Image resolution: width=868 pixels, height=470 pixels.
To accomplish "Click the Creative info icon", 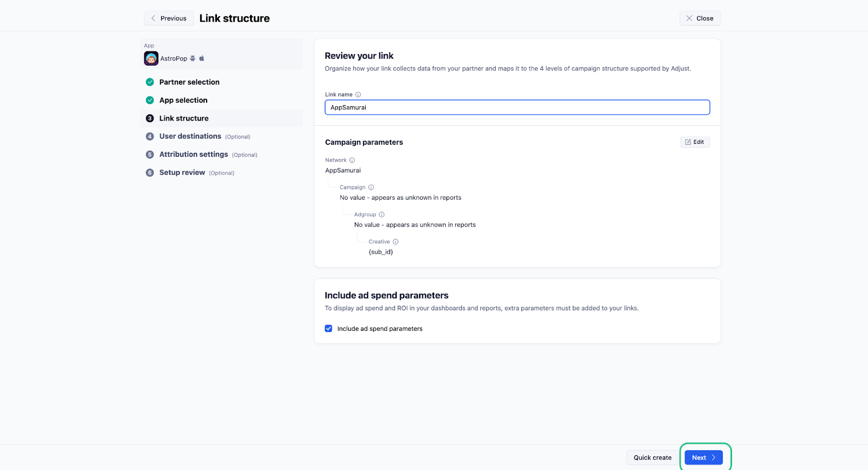I will (x=395, y=242).
